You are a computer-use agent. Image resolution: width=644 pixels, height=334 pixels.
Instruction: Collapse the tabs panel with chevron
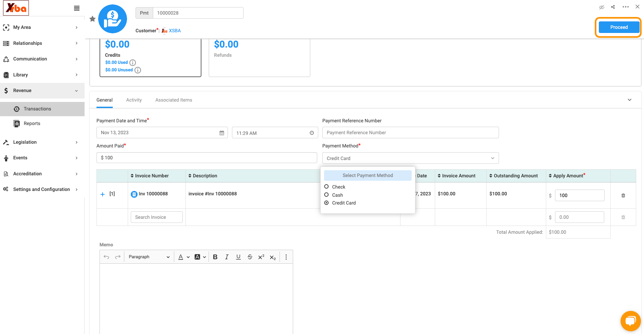[629, 100]
